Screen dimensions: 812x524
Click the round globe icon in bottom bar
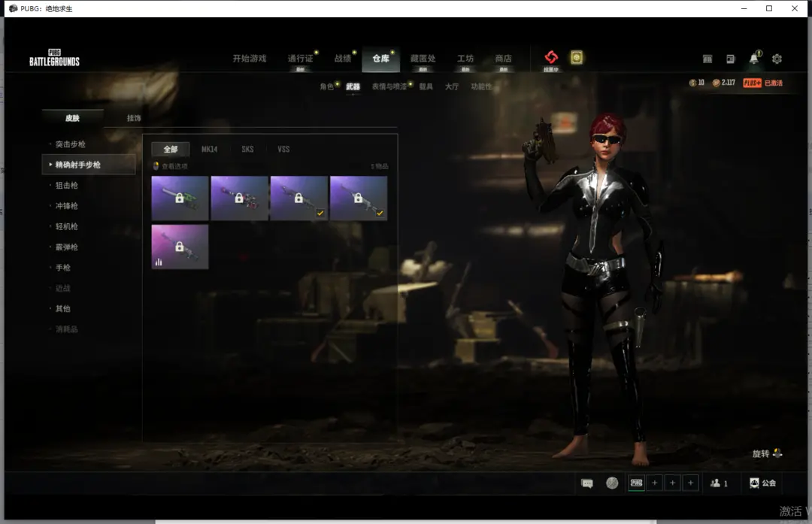click(x=612, y=483)
